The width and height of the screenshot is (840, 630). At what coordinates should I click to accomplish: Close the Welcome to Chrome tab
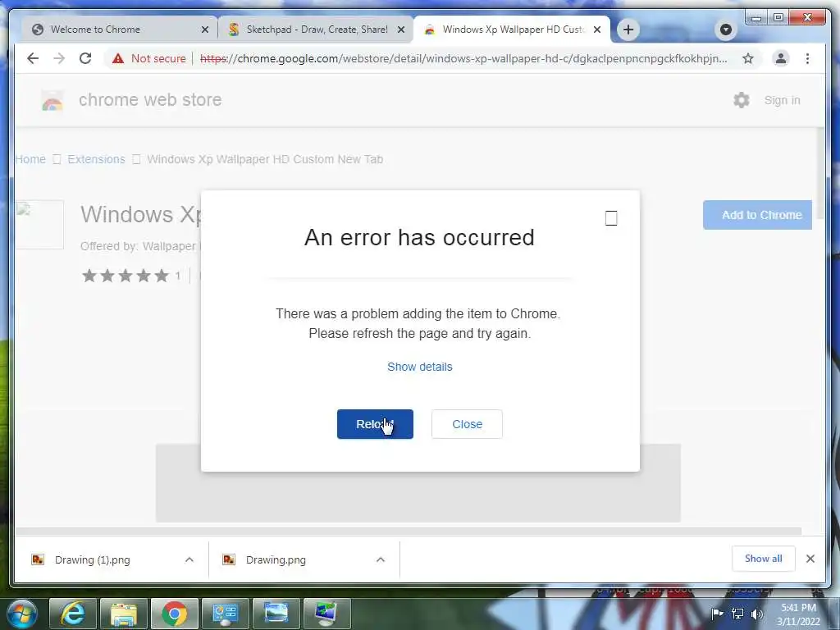[x=204, y=30]
